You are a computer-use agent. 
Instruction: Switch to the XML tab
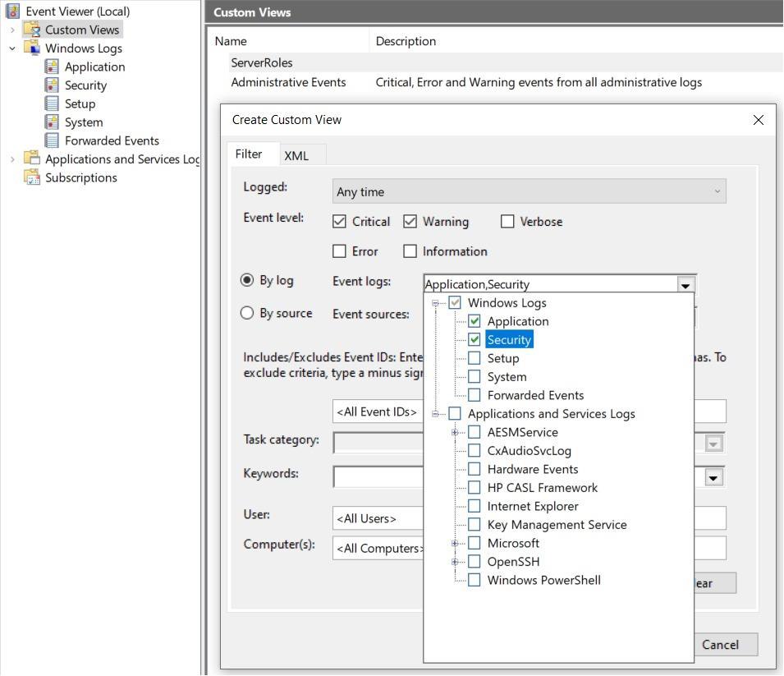pyautogui.click(x=296, y=155)
